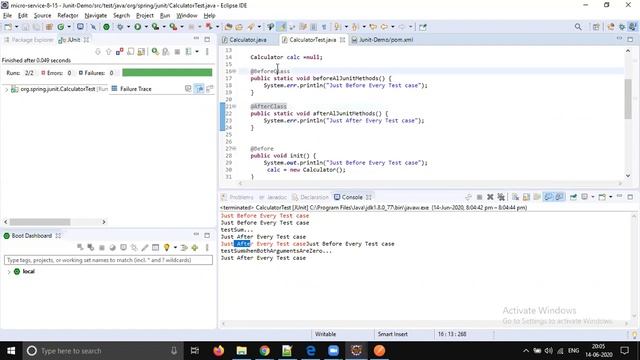Close the CalculatorTest.java editor tab

pos(342,40)
